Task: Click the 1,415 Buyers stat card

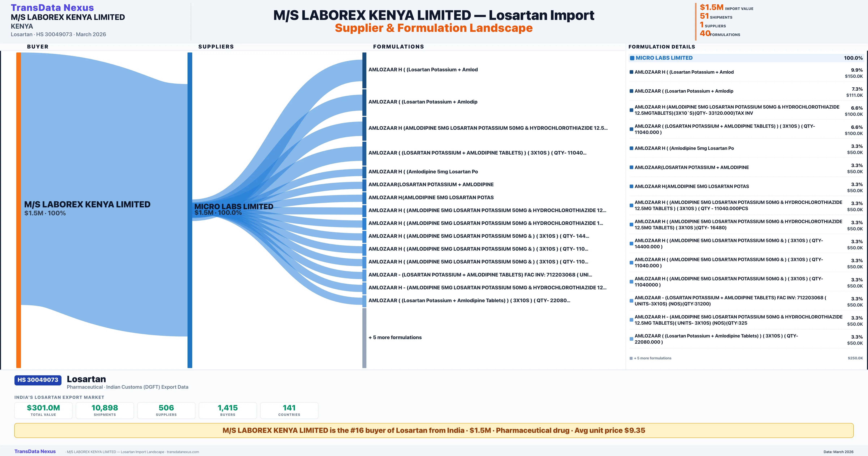Action: (x=228, y=410)
